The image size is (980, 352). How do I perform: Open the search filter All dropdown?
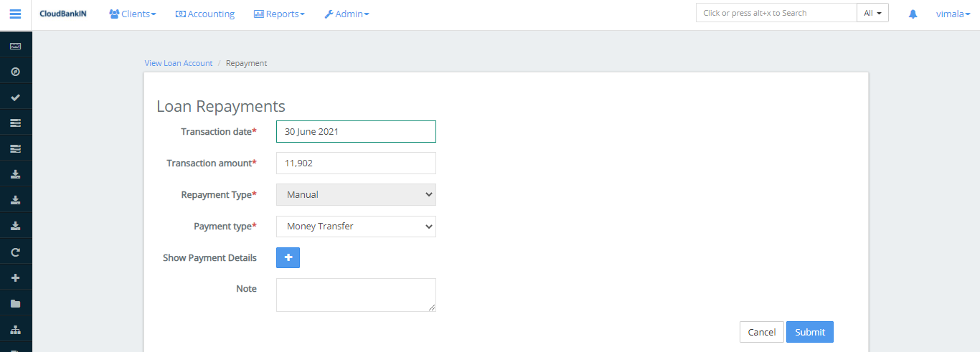pos(872,13)
